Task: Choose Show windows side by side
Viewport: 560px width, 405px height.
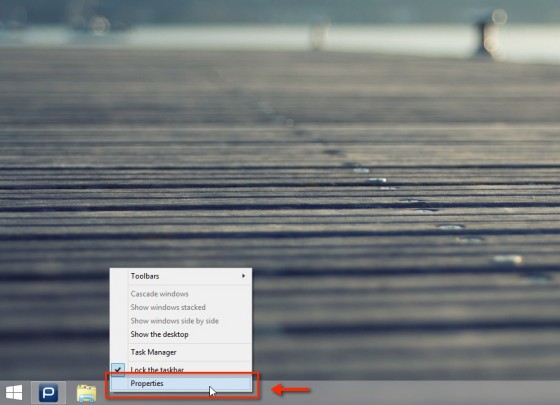Action: (x=181, y=321)
